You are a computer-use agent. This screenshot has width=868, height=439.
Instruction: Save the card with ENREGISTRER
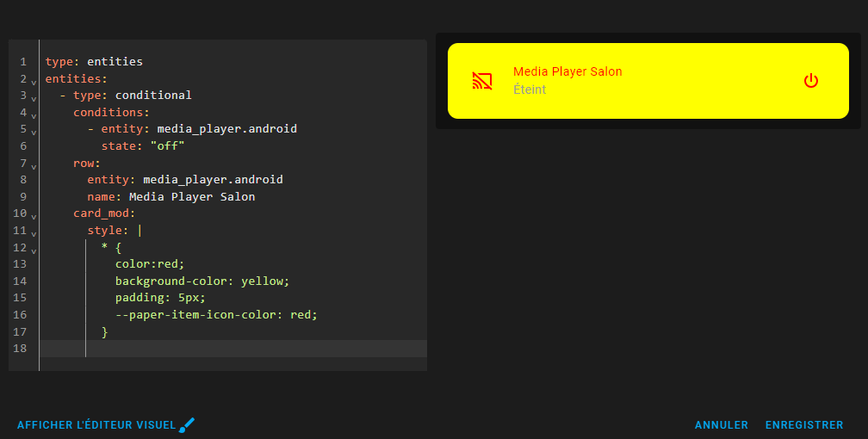click(x=804, y=425)
